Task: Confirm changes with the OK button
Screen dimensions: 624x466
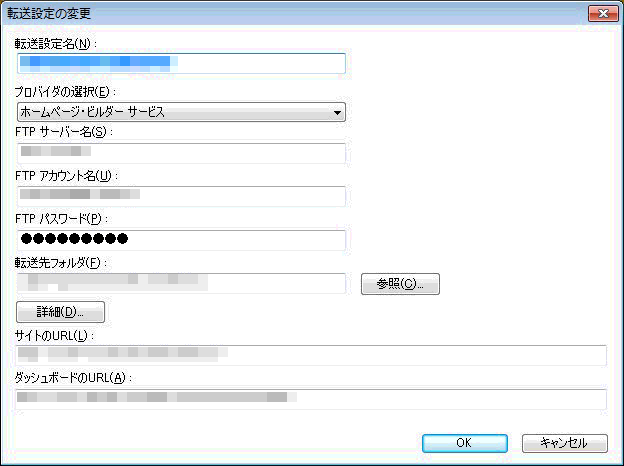Action: (465, 443)
